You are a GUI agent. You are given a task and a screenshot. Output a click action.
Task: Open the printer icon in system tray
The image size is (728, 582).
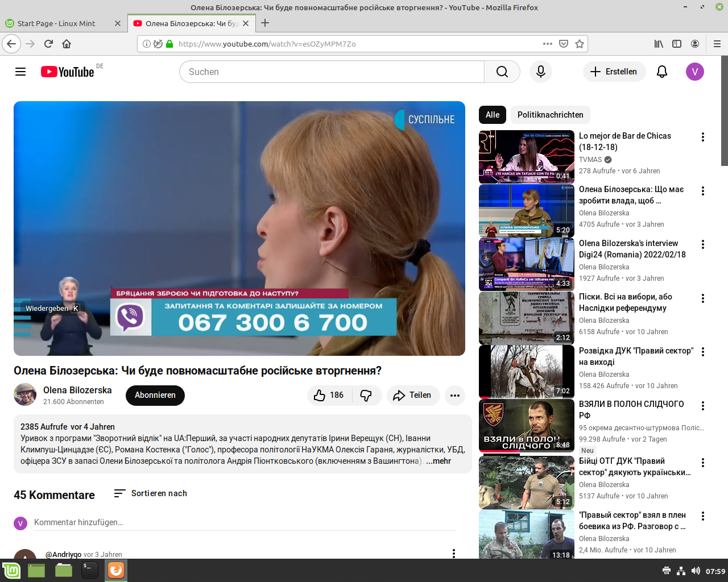[x=667, y=571]
